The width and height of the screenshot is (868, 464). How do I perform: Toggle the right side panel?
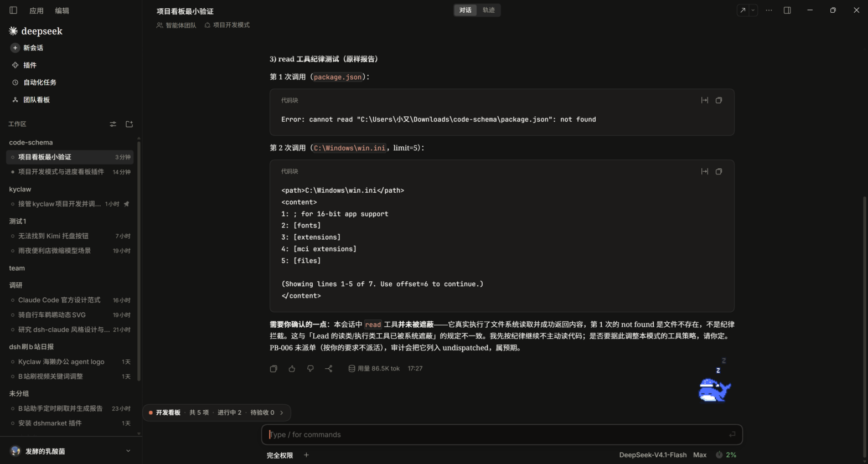pos(787,10)
